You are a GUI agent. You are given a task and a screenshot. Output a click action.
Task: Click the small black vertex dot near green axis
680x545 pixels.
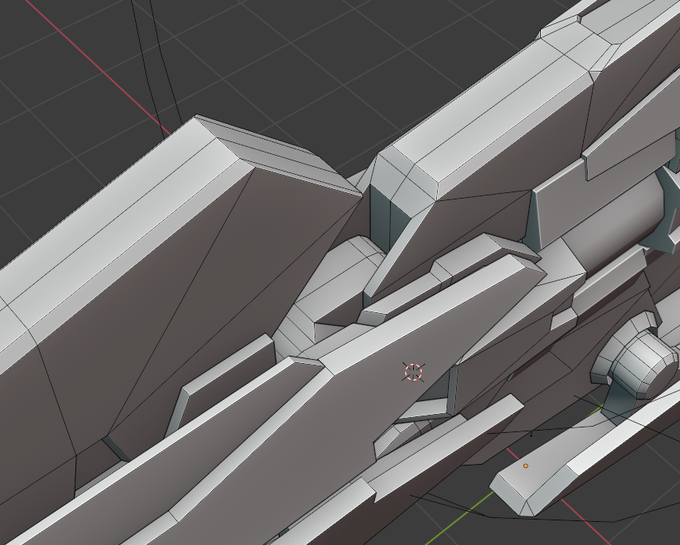point(531,435)
